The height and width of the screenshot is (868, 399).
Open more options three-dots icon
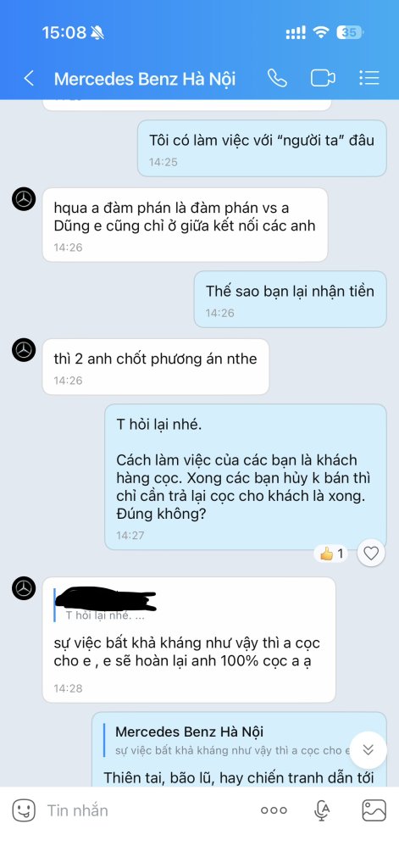point(274,810)
